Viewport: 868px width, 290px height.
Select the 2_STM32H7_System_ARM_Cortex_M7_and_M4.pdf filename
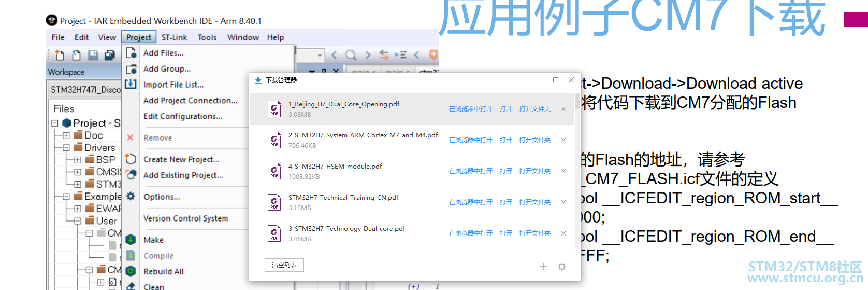(x=363, y=135)
